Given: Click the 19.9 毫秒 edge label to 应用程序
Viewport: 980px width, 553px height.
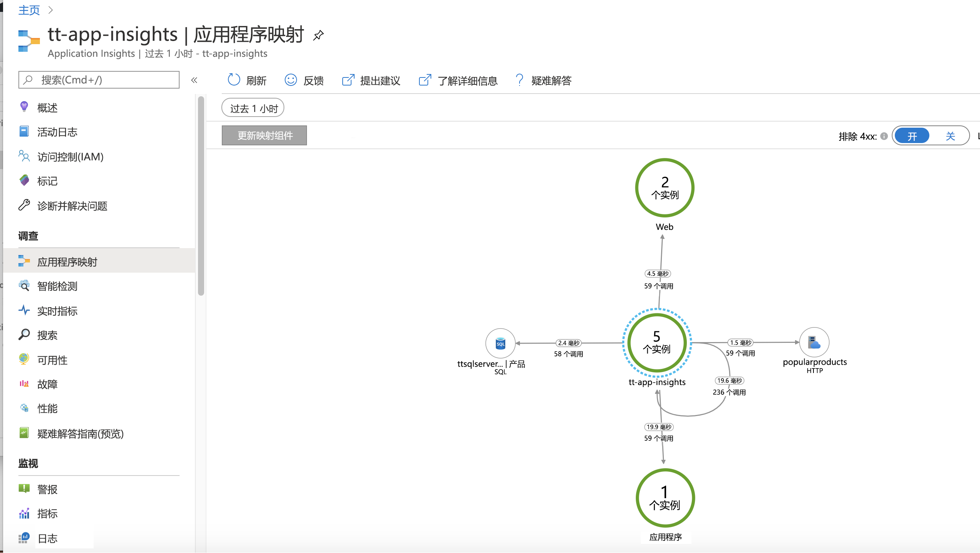Looking at the screenshot, I should 659,427.
